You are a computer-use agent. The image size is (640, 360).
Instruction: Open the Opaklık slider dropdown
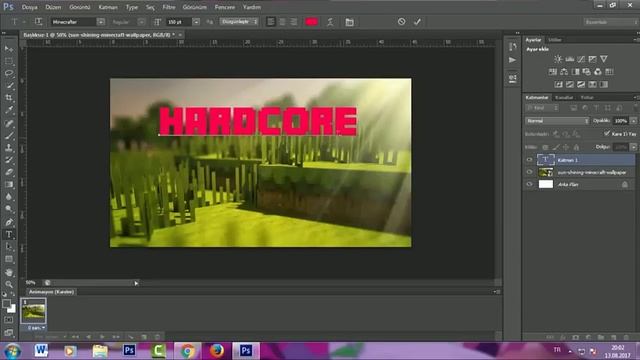point(633,121)
